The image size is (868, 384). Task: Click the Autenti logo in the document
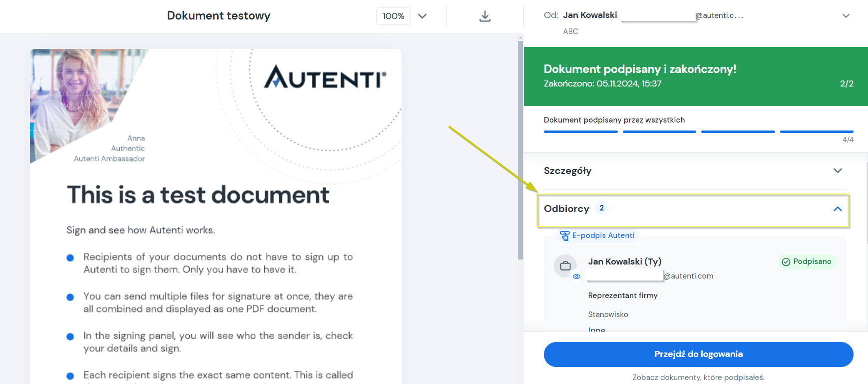325,77
